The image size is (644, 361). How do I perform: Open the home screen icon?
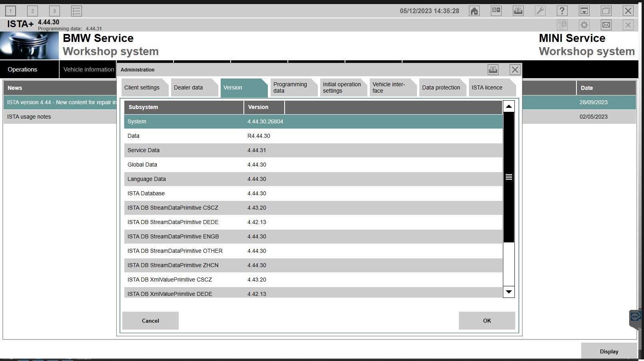point(474,11)
